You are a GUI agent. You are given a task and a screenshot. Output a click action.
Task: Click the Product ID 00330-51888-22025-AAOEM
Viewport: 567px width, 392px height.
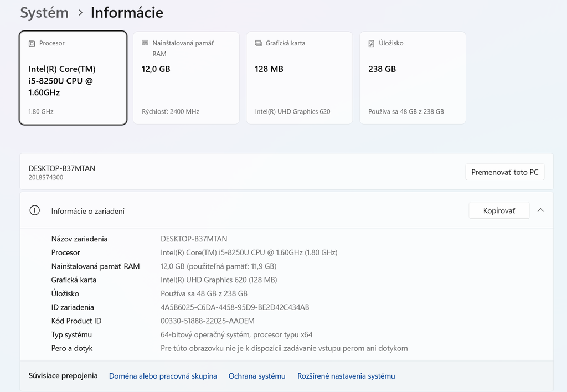point(208,321)
